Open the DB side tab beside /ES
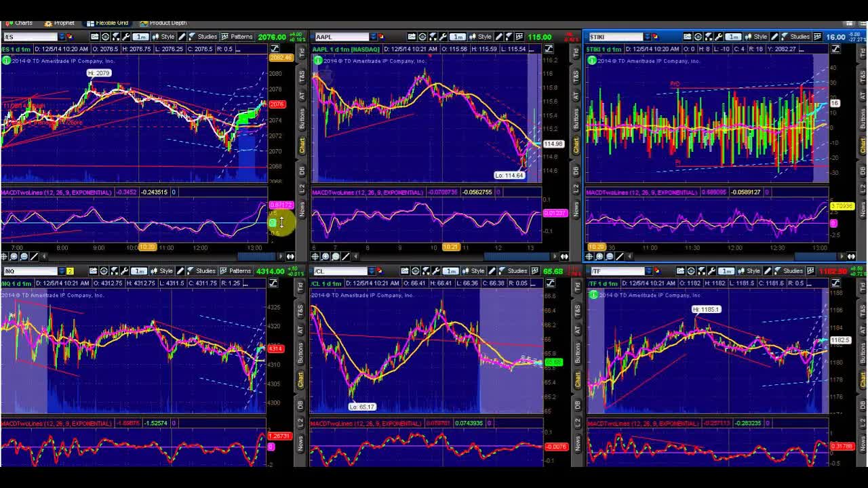The image size is (868, 488). click(x=300, y=169)
